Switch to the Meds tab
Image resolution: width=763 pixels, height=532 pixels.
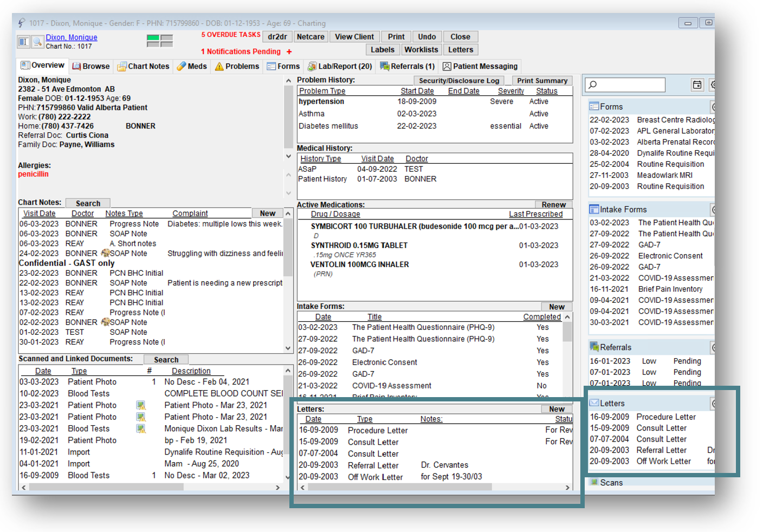coord(192,66)
